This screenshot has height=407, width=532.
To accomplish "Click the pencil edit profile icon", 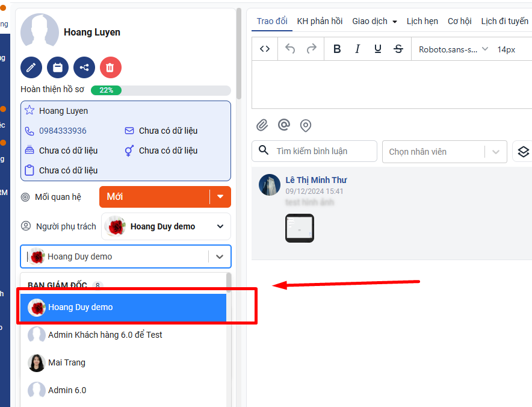I will [31, 67].
